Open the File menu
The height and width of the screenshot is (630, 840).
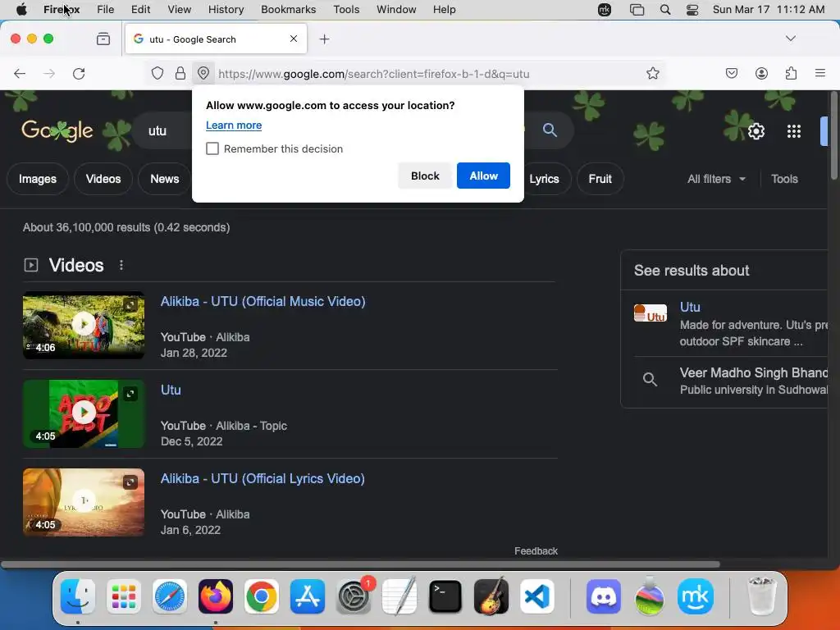click(x=106, y=9)
